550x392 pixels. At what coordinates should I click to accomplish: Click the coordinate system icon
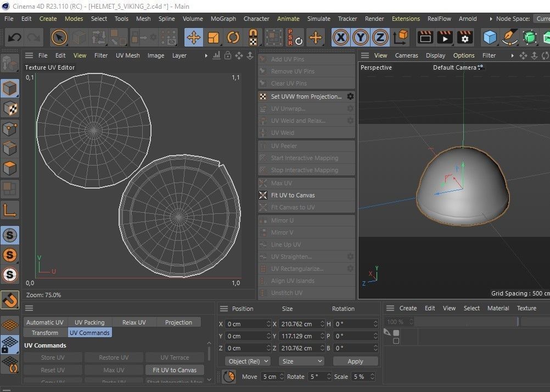401,37
